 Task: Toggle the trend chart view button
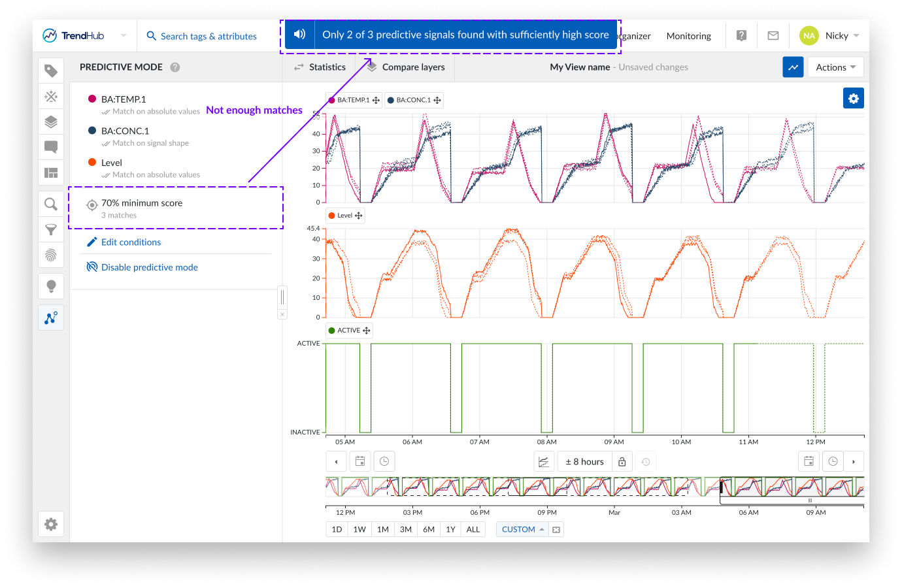pyautogui.click(x=793, y=67)
